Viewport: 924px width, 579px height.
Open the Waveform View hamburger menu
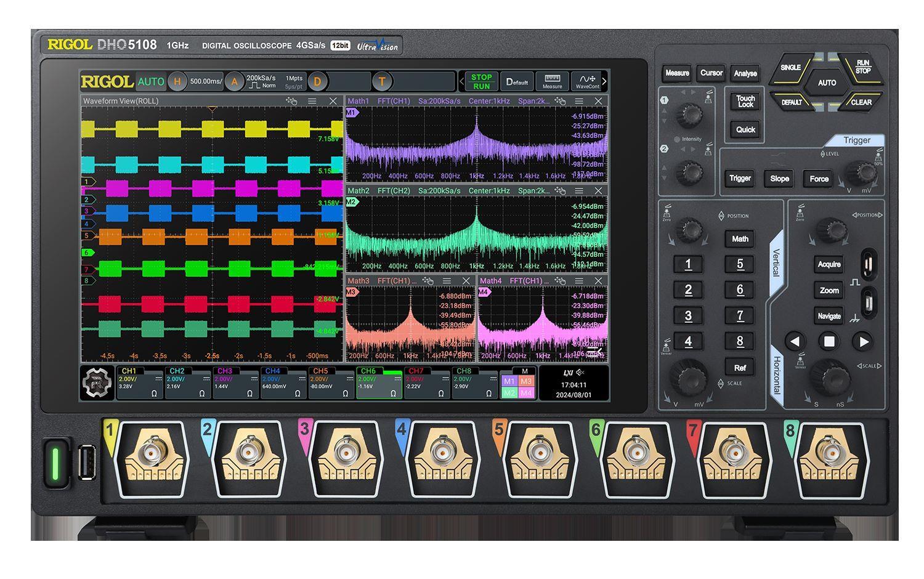click(x=312, y=101)
